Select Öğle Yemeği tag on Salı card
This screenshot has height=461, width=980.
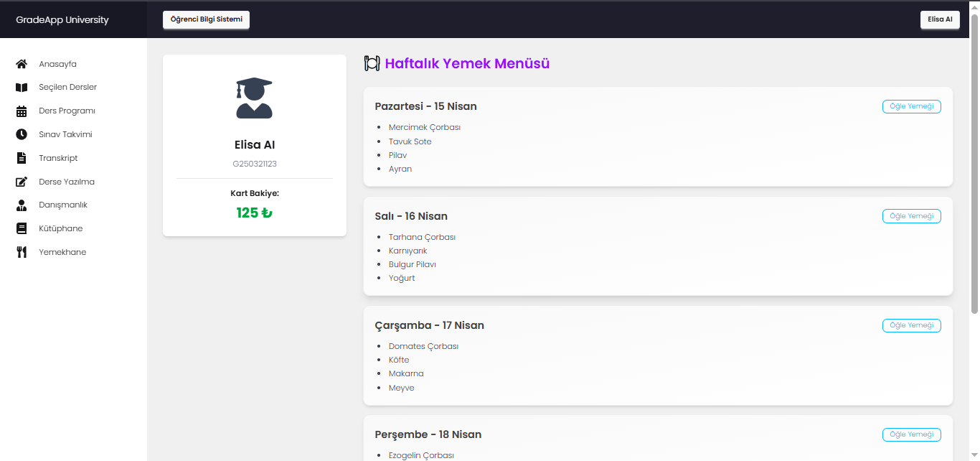click(x=911, y=216)
